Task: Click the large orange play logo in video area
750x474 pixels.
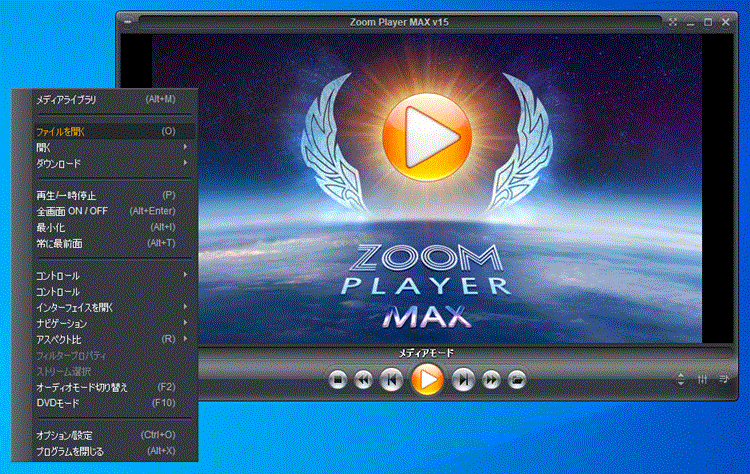Action: tap(427, 138)
